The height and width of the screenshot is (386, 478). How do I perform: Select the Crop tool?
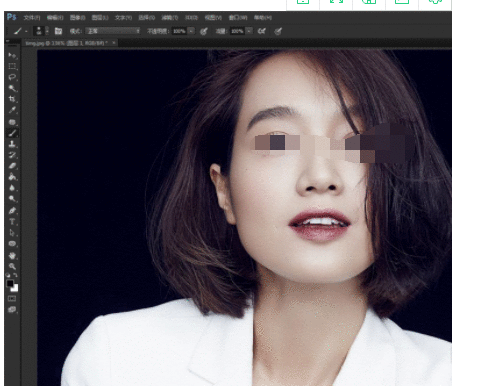[12, 99]
